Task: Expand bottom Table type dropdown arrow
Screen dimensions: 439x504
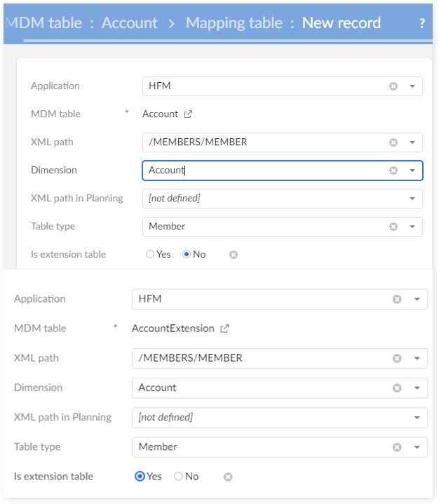Action: (x=416, y=447)
